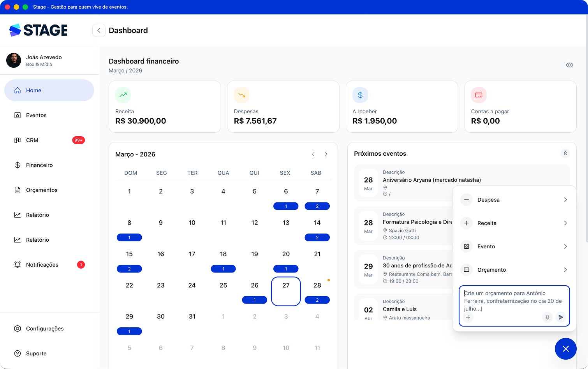Click the event badge on March 14
Viewport: 588px width, 369px height.
317,237
